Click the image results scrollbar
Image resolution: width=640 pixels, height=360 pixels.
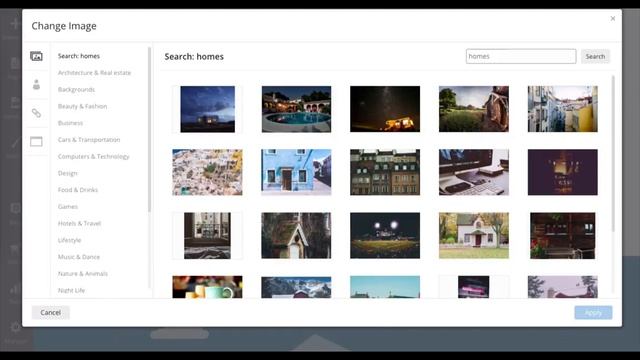pos(613,154)
